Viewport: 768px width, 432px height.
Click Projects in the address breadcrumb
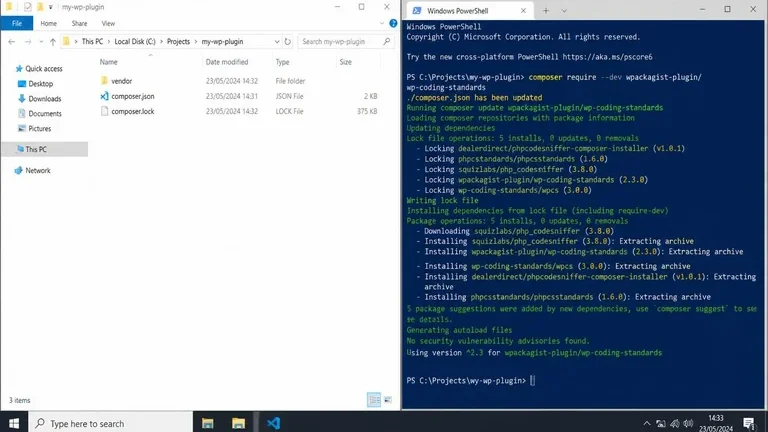coord(178,42)
